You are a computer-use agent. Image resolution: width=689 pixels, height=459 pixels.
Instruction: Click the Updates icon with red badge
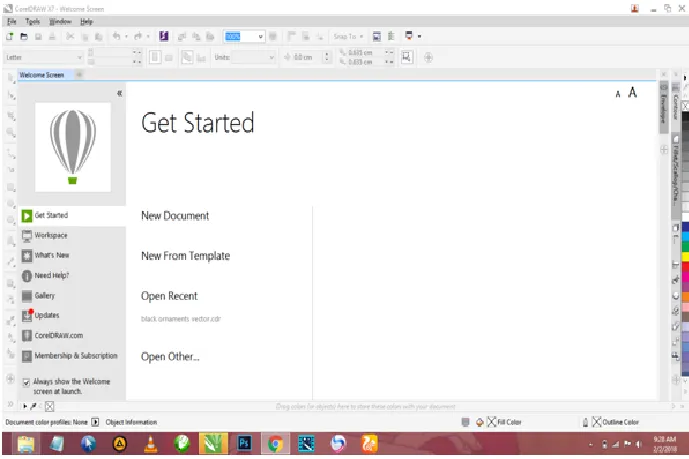coord(27,315)
